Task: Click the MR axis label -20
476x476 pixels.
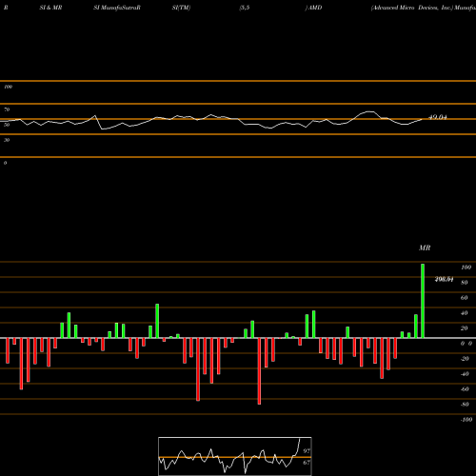Action: point(465,359)
